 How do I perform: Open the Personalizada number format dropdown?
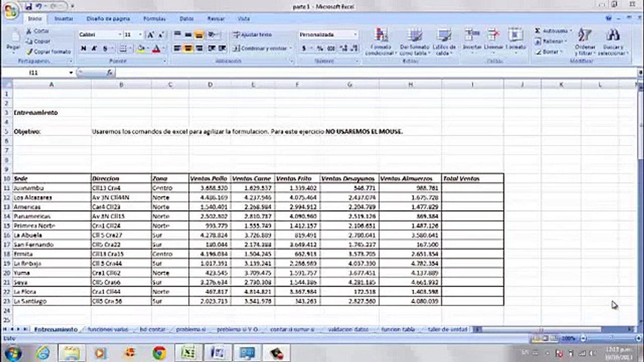coord(355,35)
